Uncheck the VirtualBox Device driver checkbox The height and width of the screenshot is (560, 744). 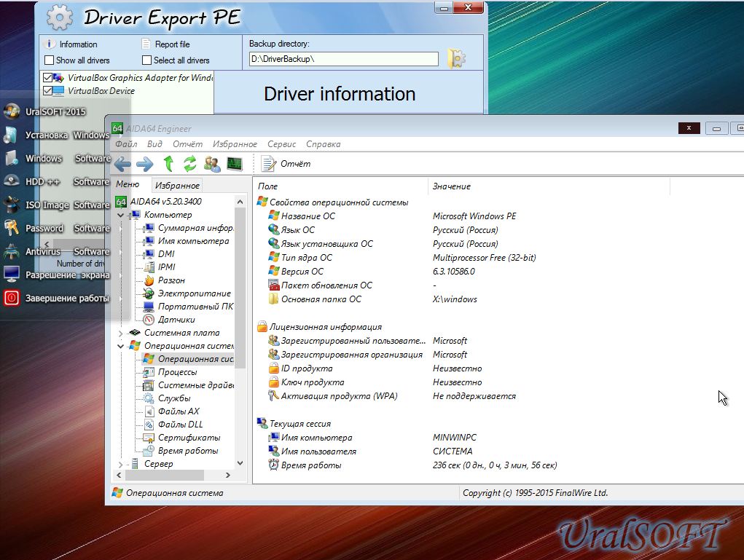pos(48,91)
